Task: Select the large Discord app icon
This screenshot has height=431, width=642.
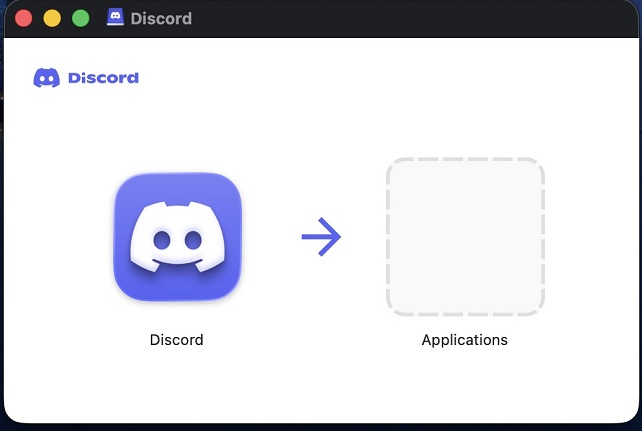Action: tap(177, 237)
